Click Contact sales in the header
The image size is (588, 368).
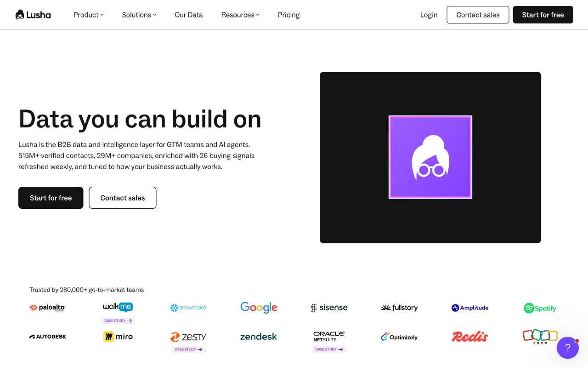point(478,15)
